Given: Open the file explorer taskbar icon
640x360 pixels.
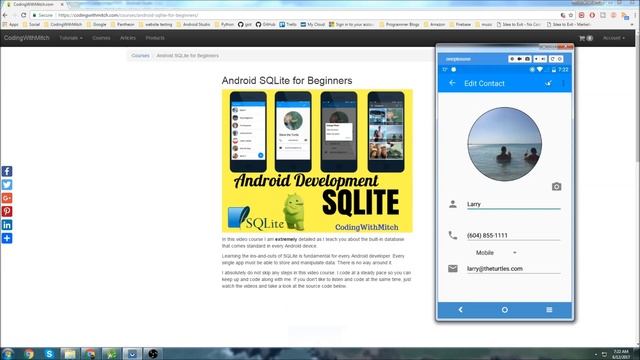Looking at the screenshot, I should tap(70, 354).
